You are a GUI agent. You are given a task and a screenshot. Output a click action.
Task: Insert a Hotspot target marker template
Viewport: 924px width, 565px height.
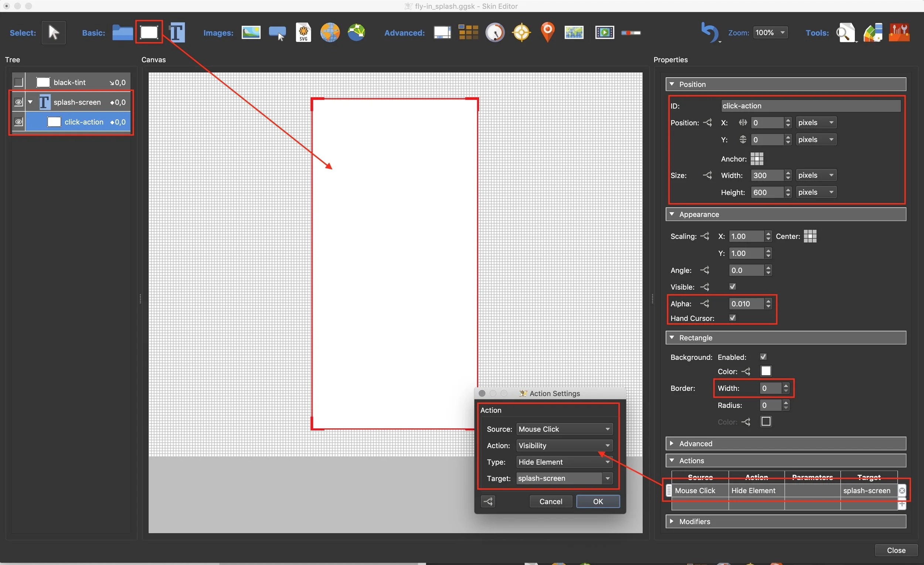coord(522,33)
